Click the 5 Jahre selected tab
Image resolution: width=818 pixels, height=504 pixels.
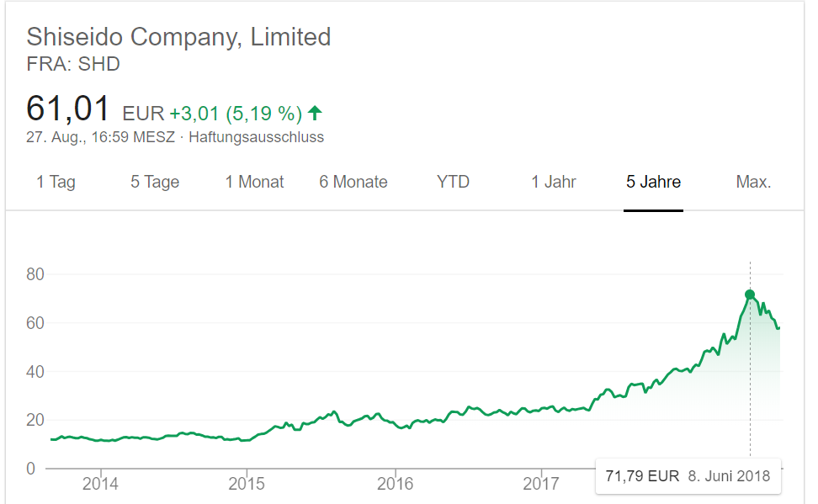653,182
